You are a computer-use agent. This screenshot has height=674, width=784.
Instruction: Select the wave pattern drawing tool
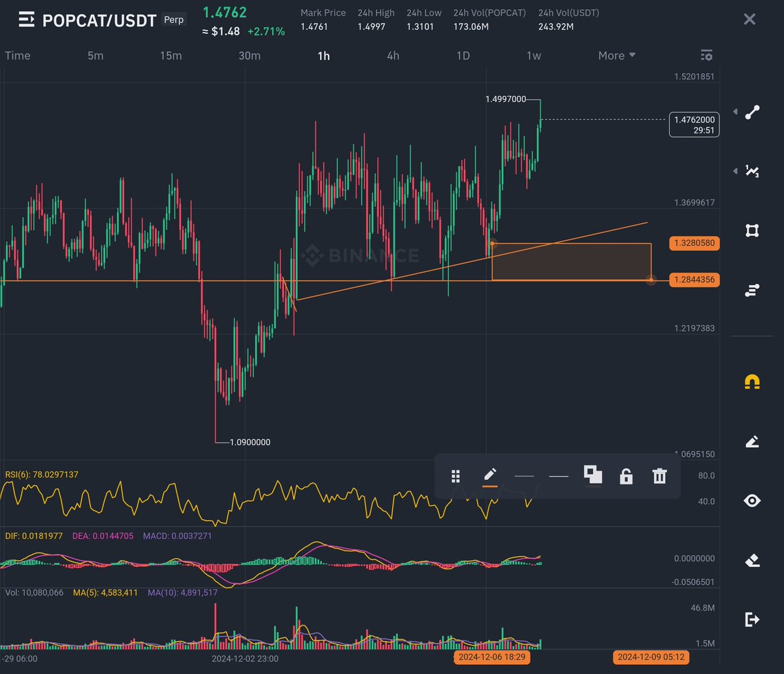point(752,171)
